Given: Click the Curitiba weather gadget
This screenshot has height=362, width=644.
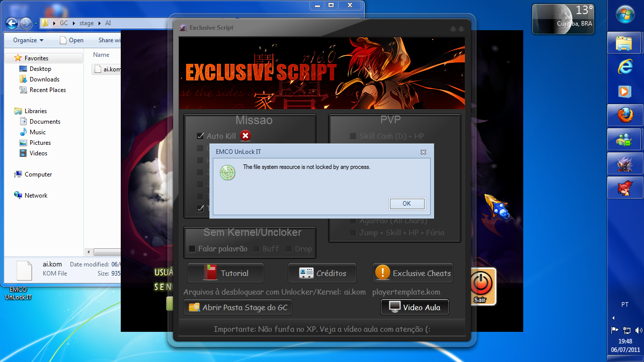Looking at the screenshot, I should click(563, 19).
